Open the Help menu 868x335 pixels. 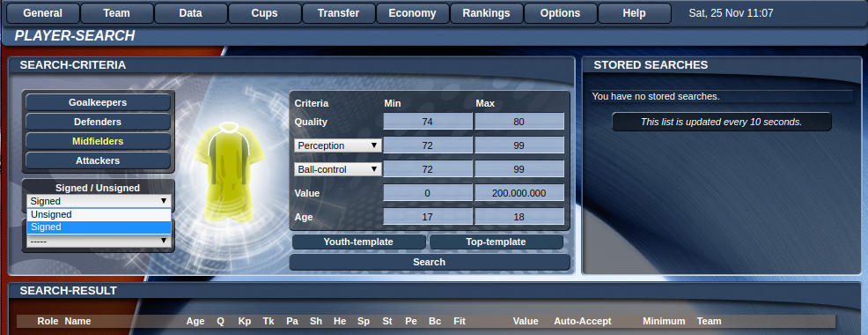(635, 13)
